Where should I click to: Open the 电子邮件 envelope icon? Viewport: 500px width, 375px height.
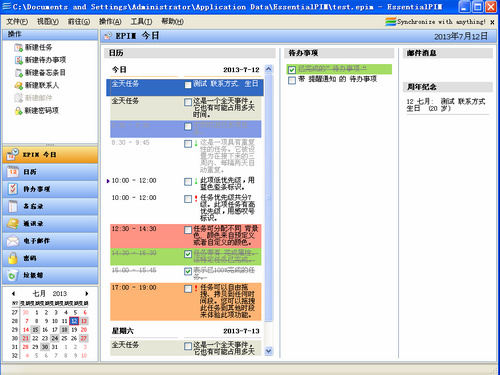click(x=13, y=241)
